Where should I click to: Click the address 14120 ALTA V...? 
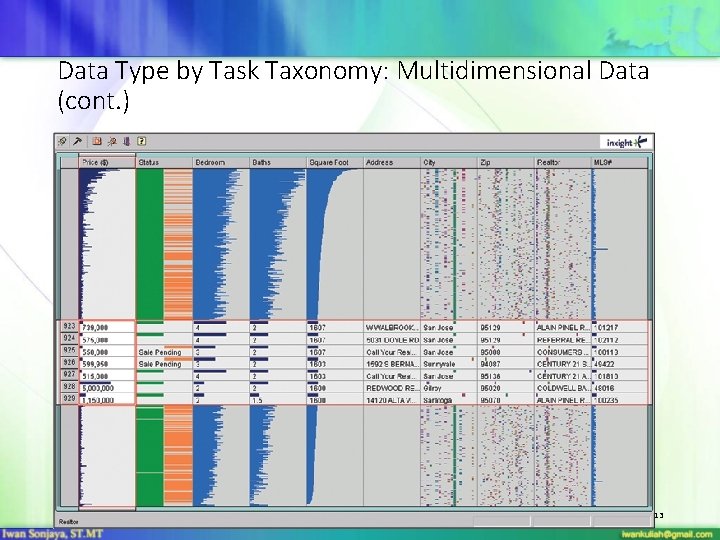[392, 400]
